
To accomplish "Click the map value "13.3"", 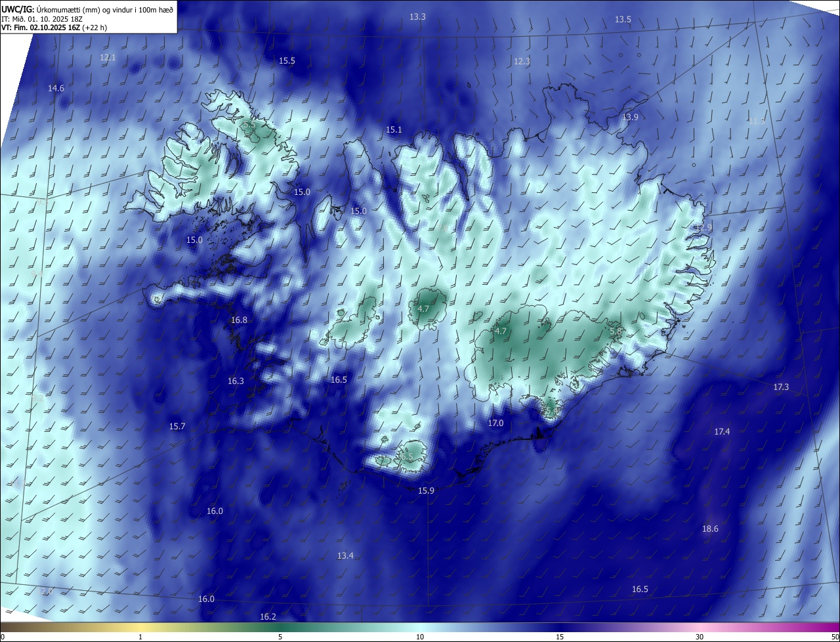I will tap(417, 16).
